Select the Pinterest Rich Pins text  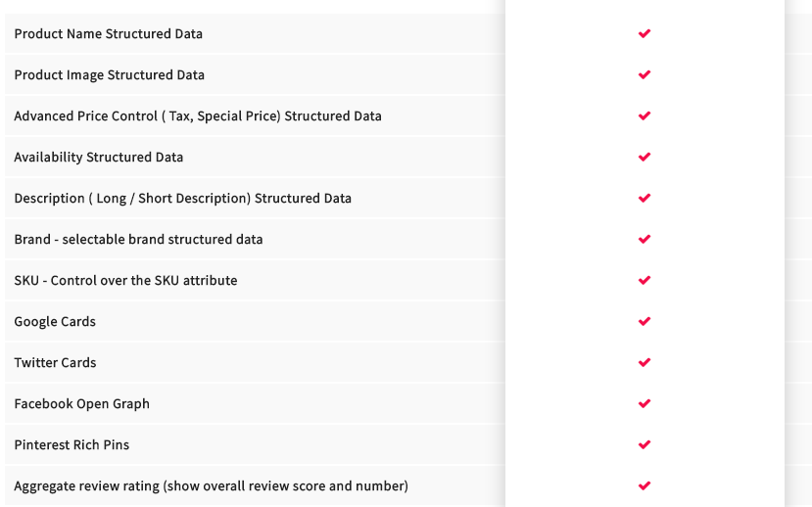point(72,445)
